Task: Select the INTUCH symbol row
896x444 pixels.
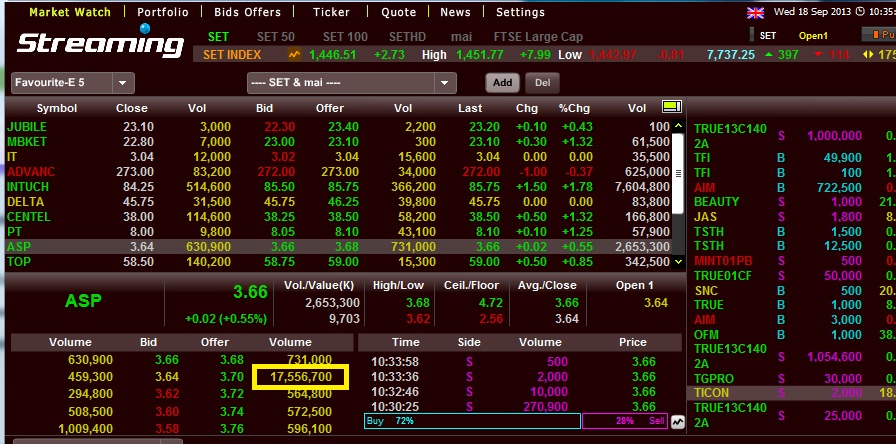Action: pyautogui.click(x=338, y=187)
